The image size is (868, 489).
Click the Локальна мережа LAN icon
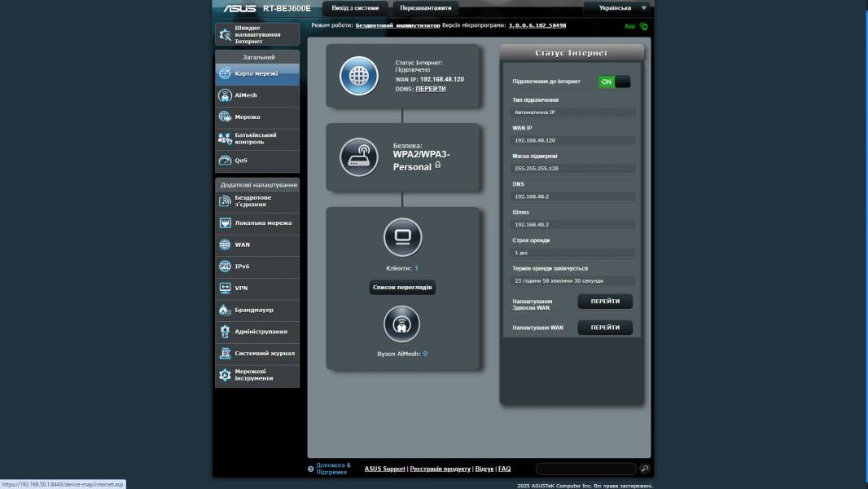pyautogui.click(x=225, y=222)
